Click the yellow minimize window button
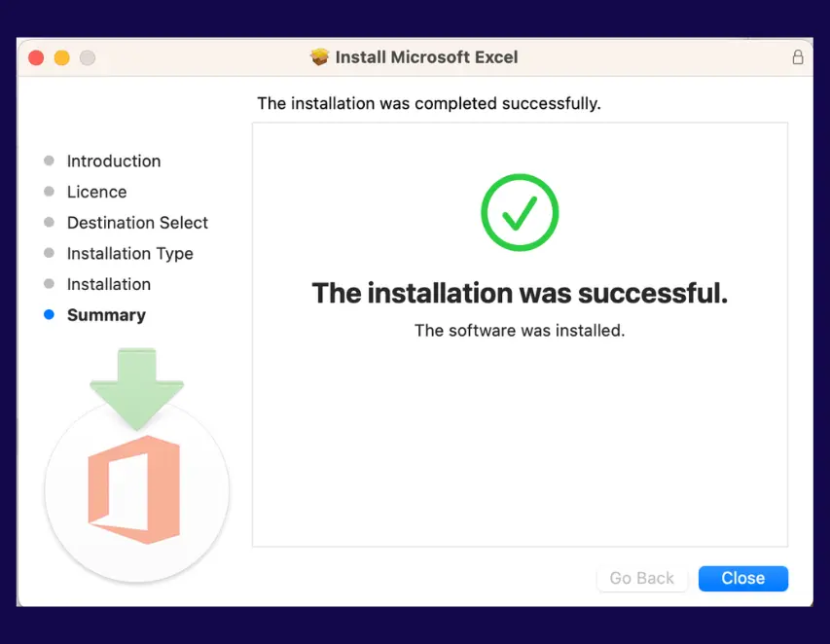The height and width of the screenshot is (644, 830). click(x=62, y=57)
